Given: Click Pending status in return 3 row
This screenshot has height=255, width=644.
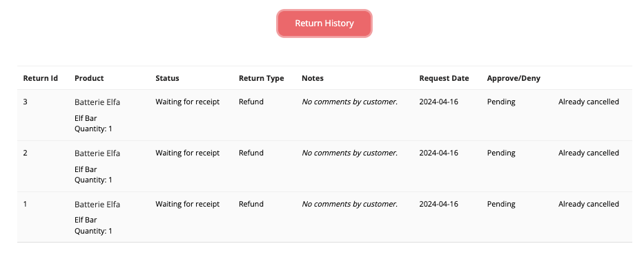Looking at the screenshot, I should [x=501, y=102].
